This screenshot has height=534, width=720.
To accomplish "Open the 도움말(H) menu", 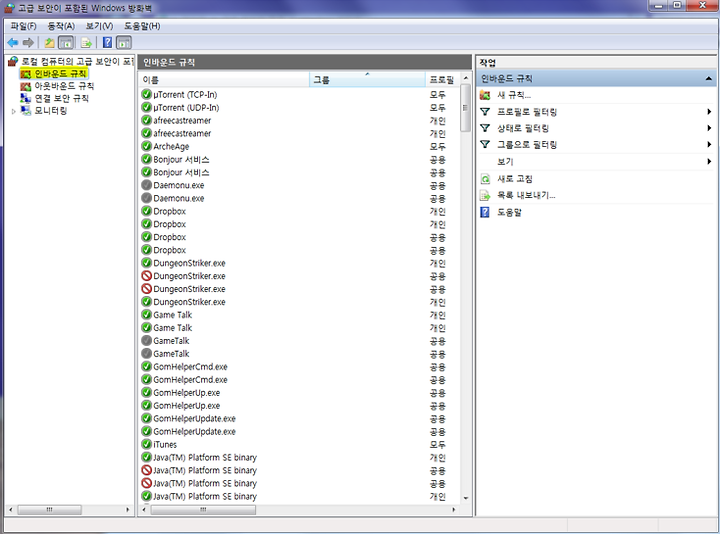I will coord(142,26).
